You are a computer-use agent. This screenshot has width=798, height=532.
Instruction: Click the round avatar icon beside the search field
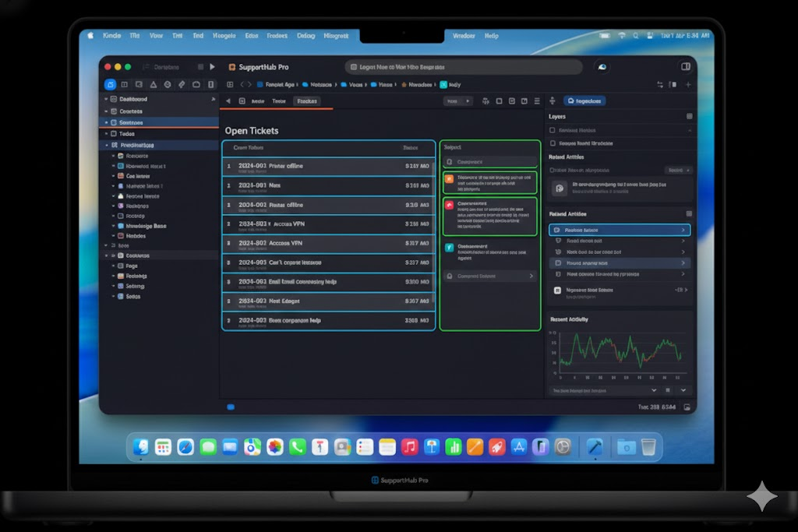602,67
